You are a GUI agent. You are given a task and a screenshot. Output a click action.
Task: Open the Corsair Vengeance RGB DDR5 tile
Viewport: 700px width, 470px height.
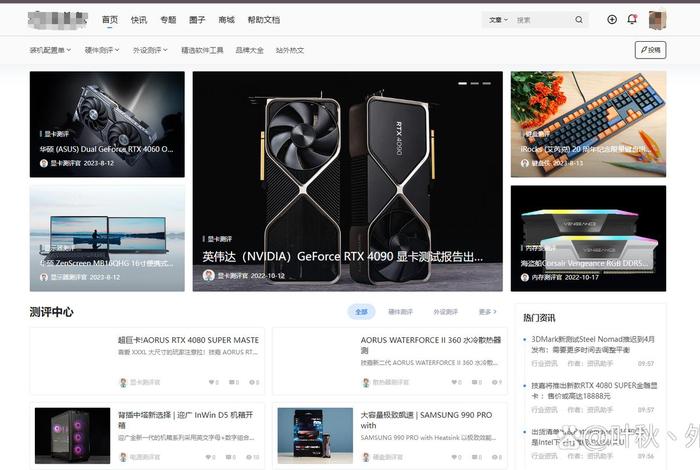coord(588,238)
